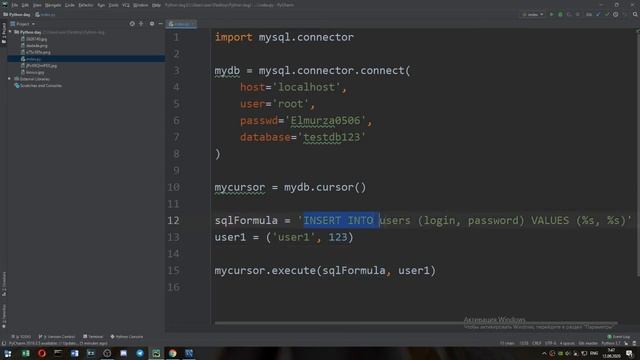Click the VCS update project arrow
This screenshot has height=360, width=640.
pyautogui.click(x=598, y=14)
